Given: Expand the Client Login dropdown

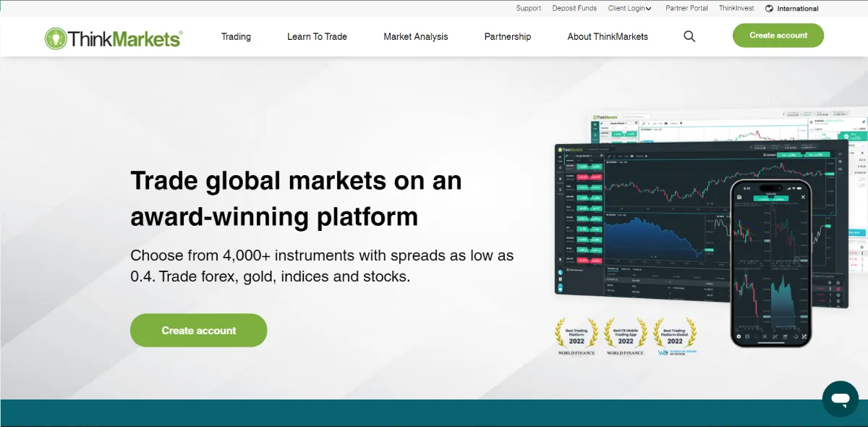Looking at the screenshot, I should (629, 9).
